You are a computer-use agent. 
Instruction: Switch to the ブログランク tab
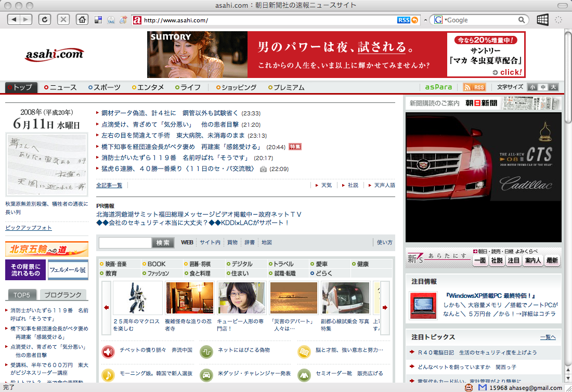click(63, 295)
